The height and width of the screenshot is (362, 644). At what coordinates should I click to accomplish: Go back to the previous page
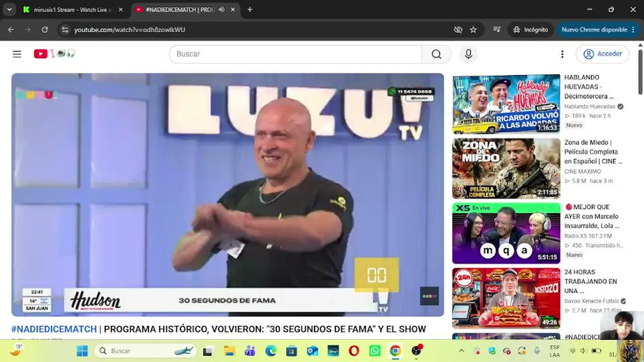[x=11, y=30]
